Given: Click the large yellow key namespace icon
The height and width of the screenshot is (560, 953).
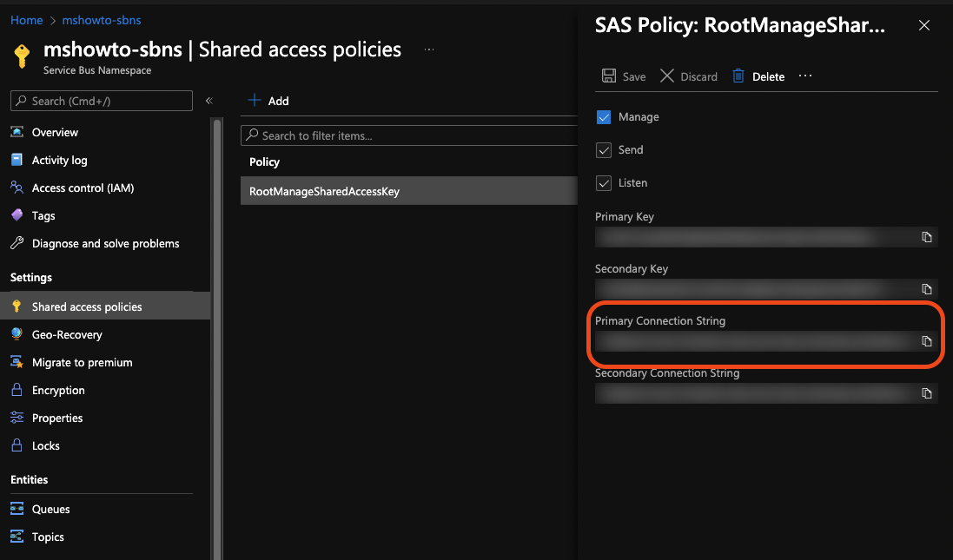Looking at the screenshot, I should 22,56.
